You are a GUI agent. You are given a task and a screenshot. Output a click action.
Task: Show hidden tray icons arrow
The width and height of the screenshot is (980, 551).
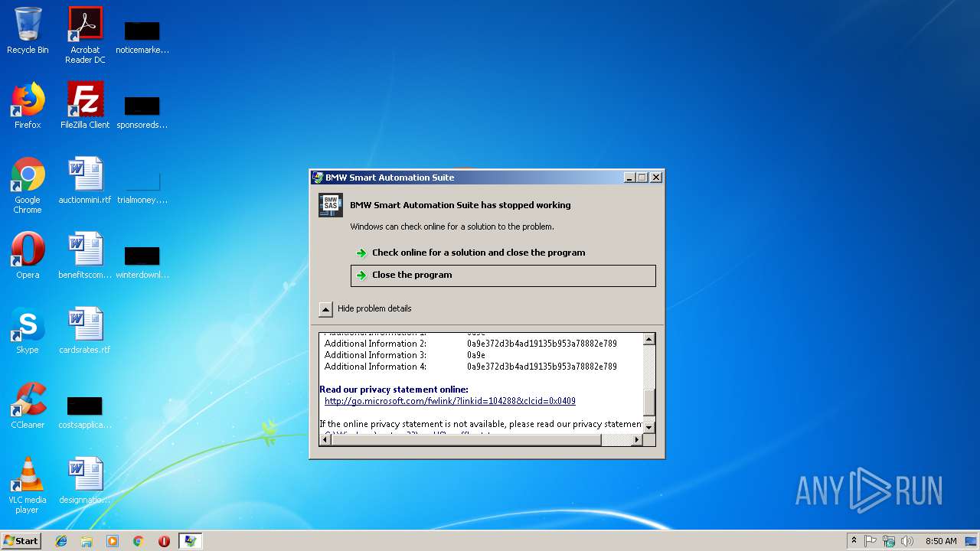pos(854,541)
